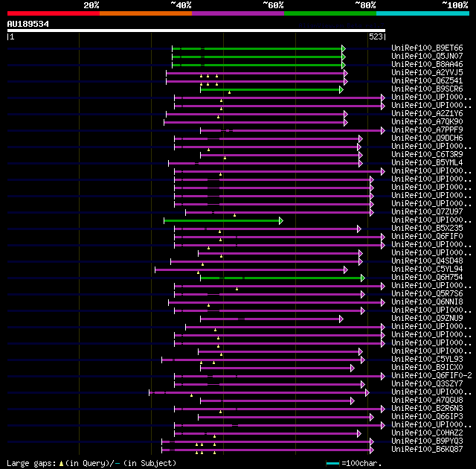Open the UniRef100_A2YVJ5 hit label
Viewport: 476px width, 469px height.
[427, 73]
